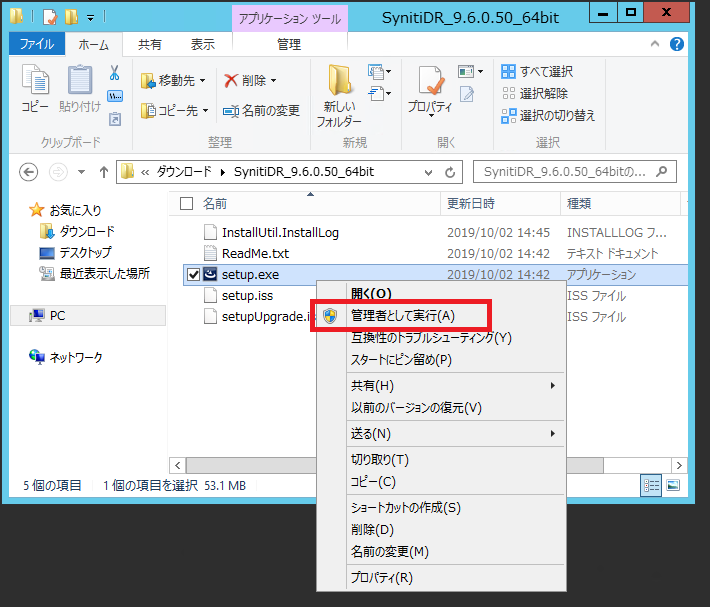Screen dimensions: 710x607
Task: Select ネットワーク in navigation pane
Action: point(66,357)
